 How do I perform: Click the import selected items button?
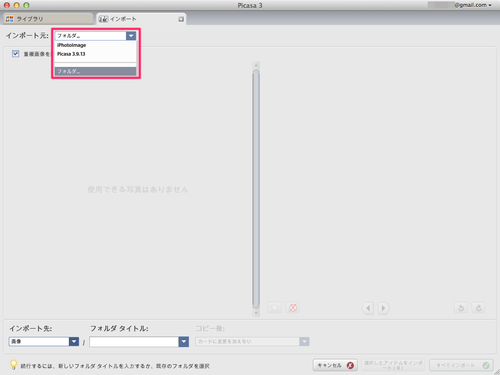[393, 365]
